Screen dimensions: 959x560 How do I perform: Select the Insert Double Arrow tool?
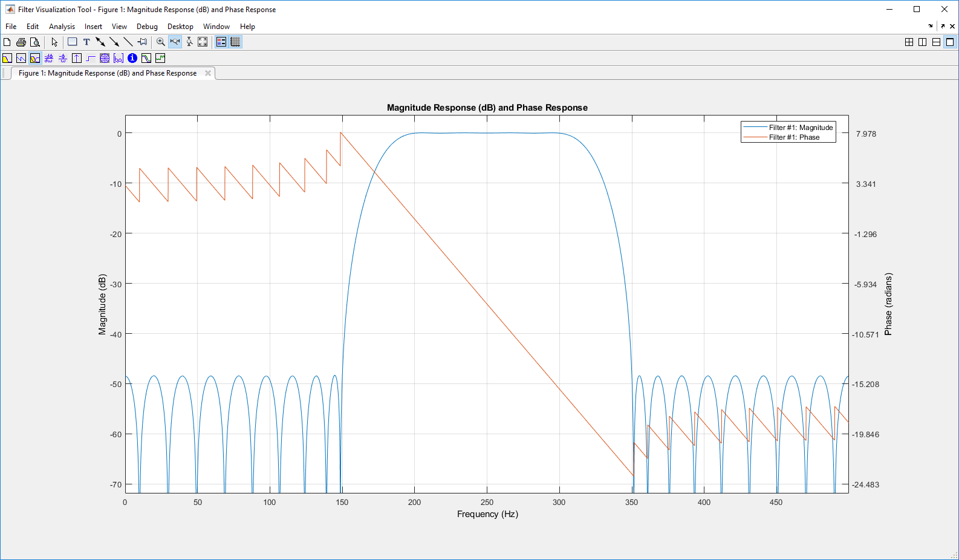(x=100, y=42)
